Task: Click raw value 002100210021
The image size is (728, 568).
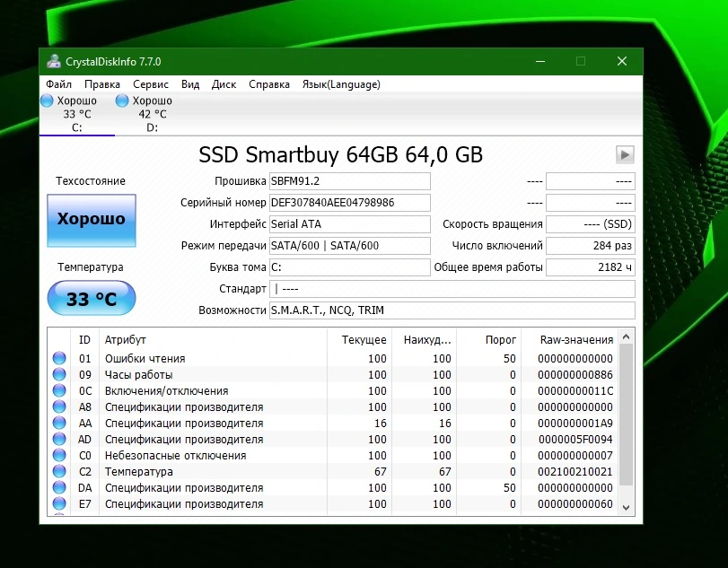Action: (x=575, y=471)
